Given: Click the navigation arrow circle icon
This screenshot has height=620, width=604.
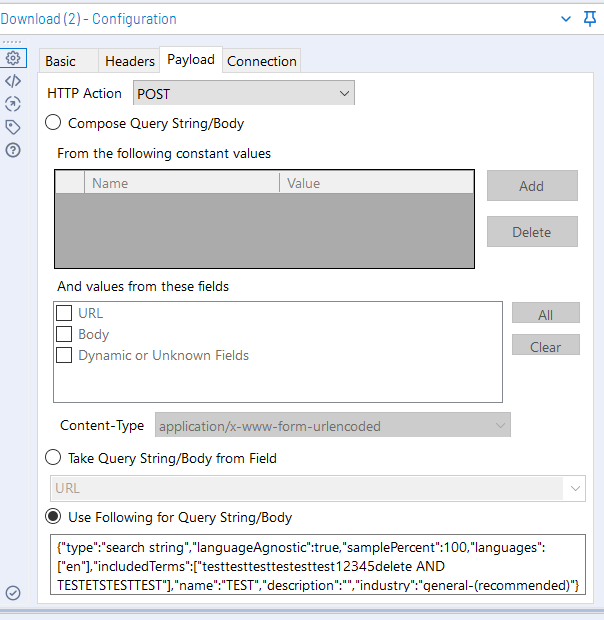Looking at the screenshot, I should coord(13,104).
